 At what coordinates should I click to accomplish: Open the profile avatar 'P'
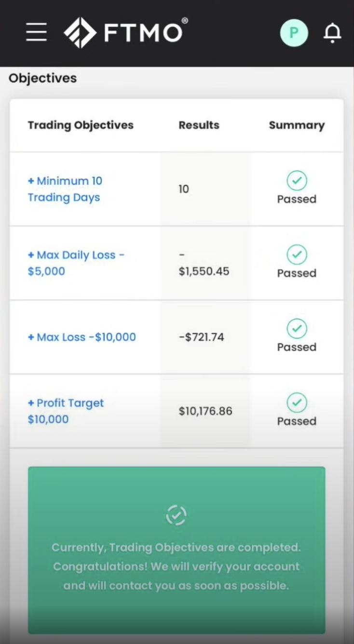coord(294,33)
